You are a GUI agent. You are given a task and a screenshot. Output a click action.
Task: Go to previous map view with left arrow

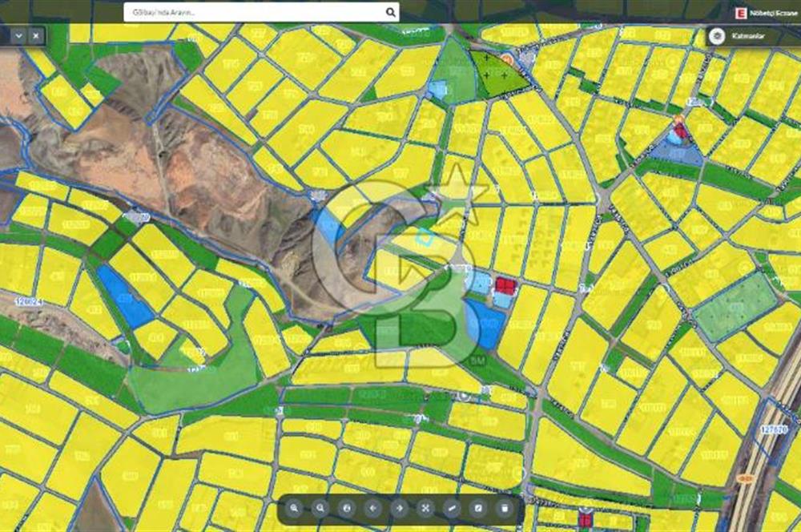(x=373, y=509)
